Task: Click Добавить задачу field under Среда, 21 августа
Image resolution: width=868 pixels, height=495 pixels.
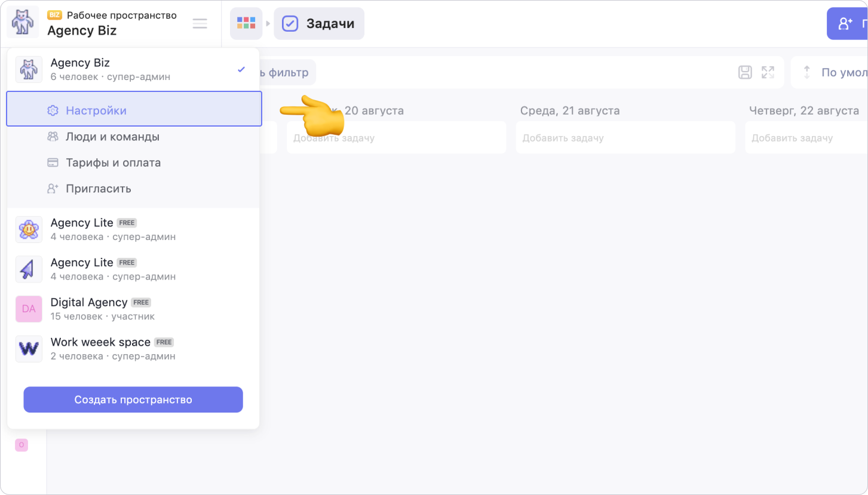Action: [x=625, y=138]
